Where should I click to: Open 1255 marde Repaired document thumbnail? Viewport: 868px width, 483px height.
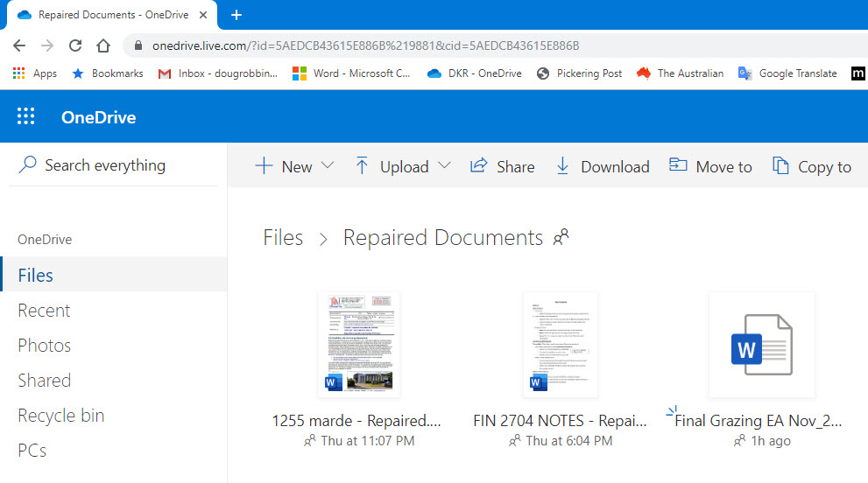360,344
